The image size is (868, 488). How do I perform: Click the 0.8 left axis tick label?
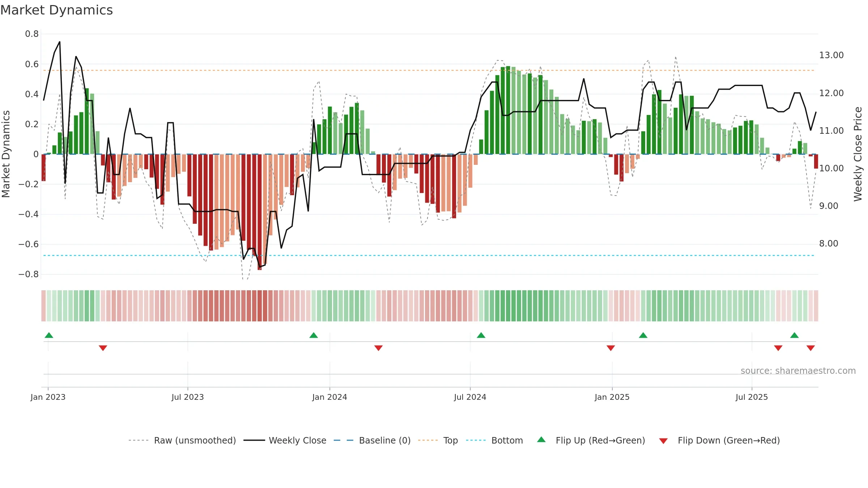tap(32, 34)
